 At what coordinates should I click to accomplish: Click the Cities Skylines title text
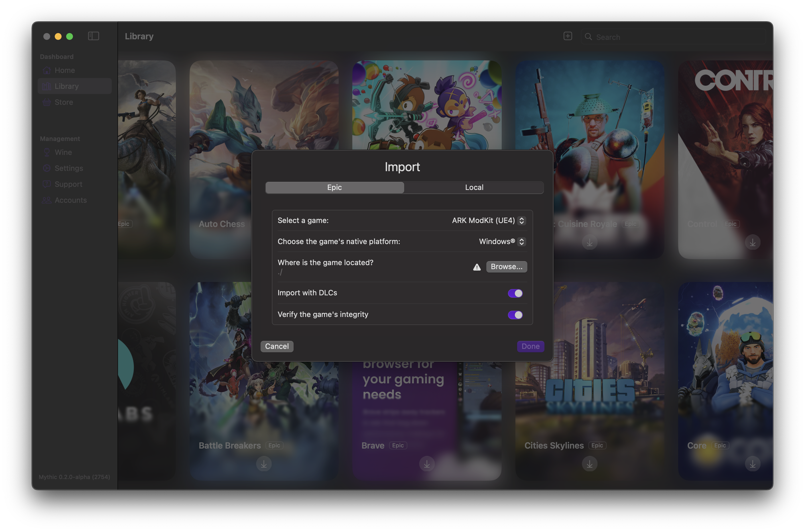coord(554,445)
